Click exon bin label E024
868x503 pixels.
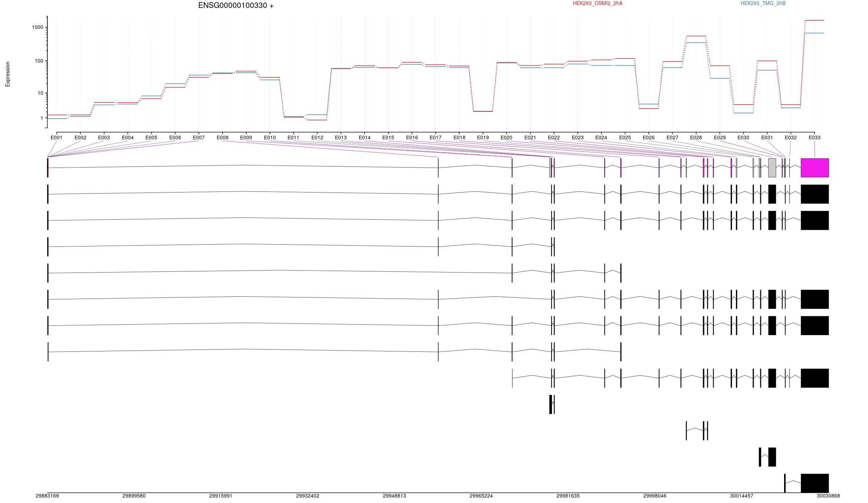[601, 138]
